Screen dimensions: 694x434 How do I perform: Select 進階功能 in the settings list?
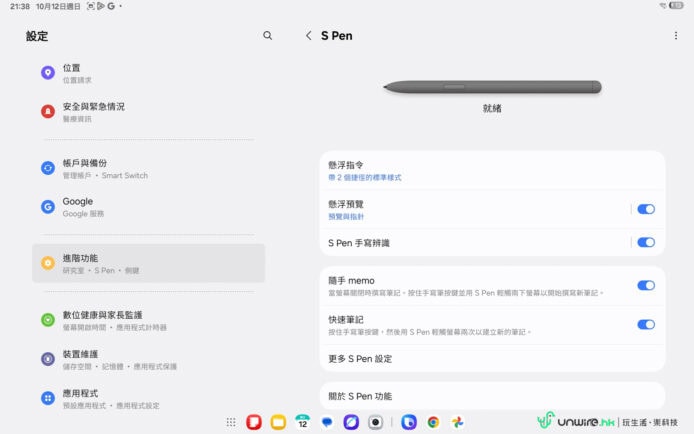(x=148, y=263)
